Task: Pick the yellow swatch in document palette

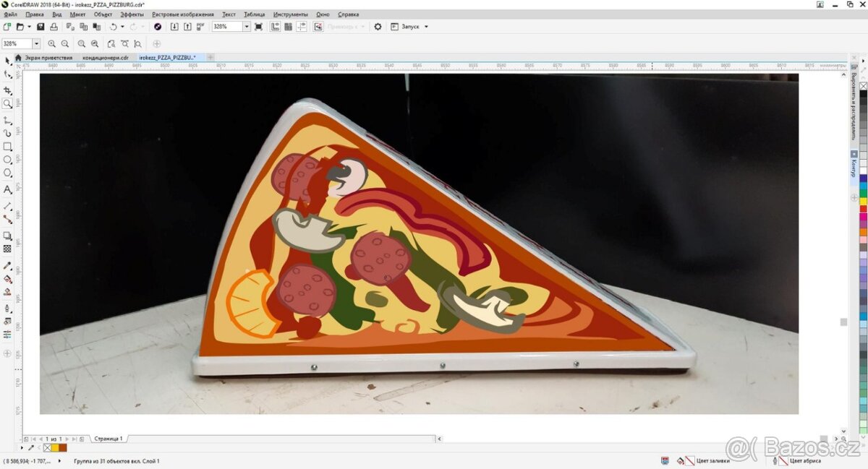Action: pos(55,448)
